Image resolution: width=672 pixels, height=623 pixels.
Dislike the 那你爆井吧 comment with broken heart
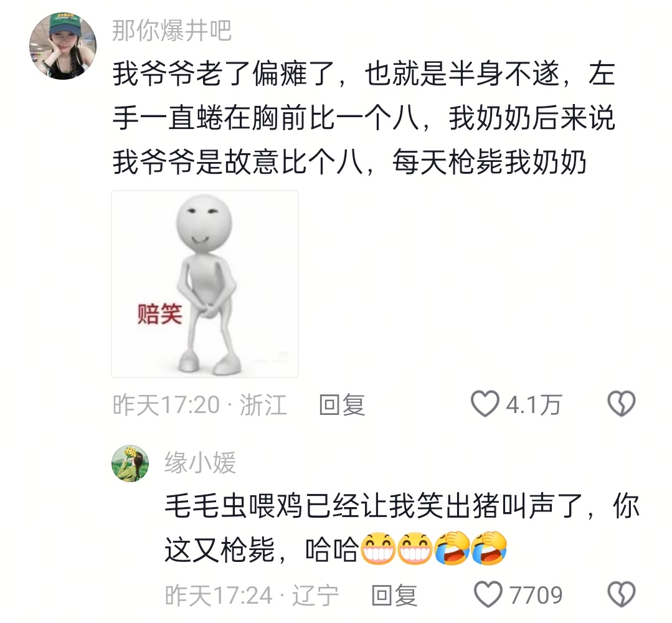pos(622,404)
